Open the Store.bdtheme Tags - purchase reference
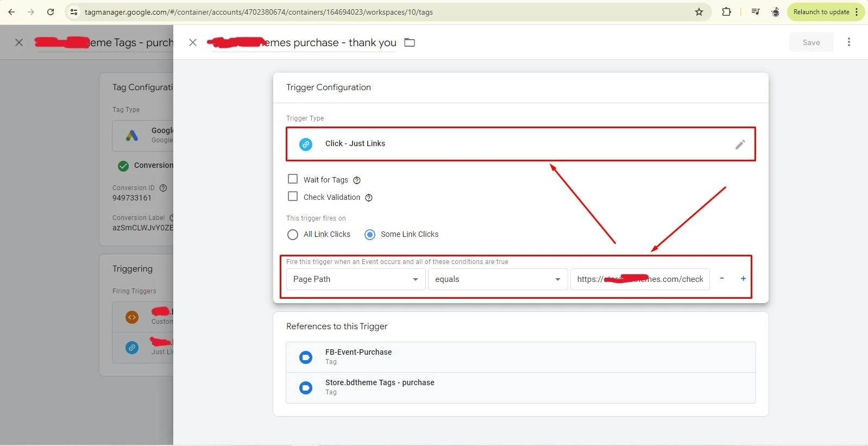This screenshot has width=868, height=446. [521, 387]
